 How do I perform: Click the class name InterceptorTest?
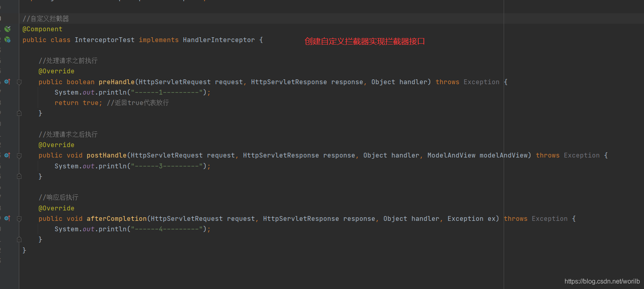pos(105,40)
